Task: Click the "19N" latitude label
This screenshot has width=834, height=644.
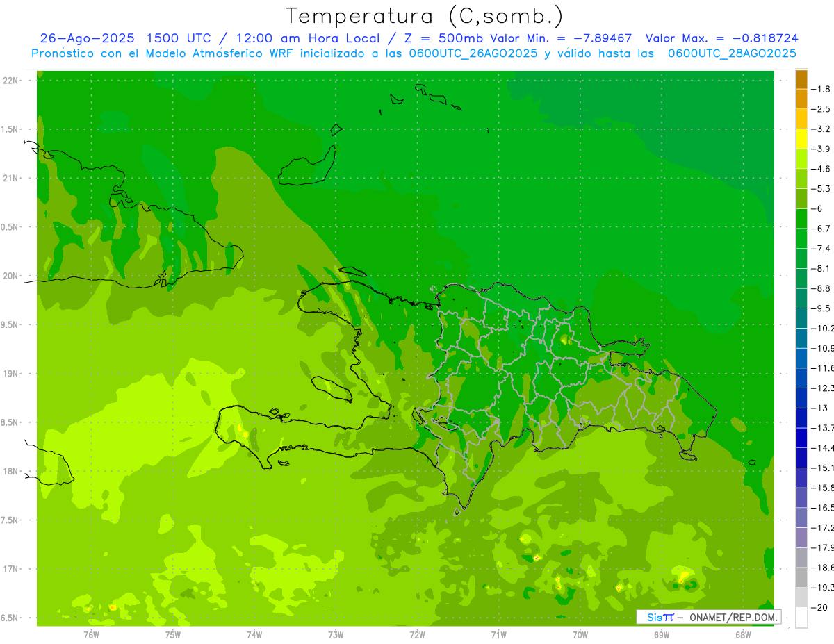Action: coord(11,374)
